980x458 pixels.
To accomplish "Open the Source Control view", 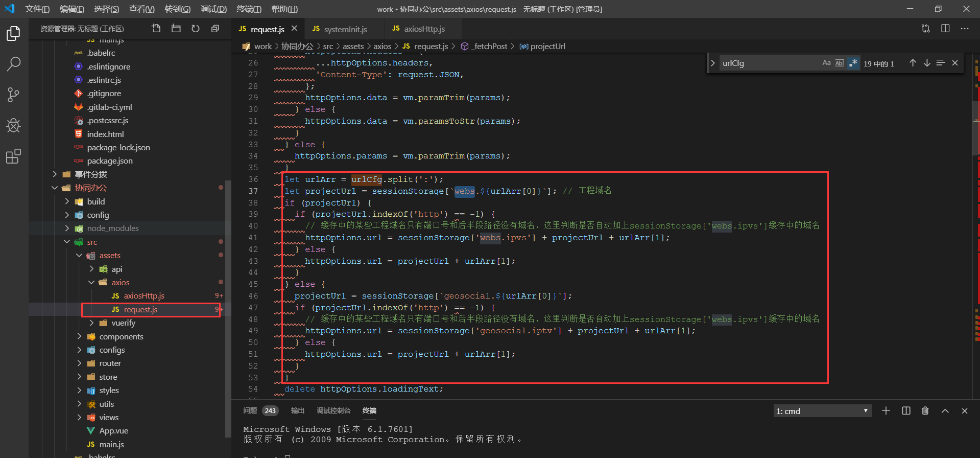I will coord(13,95).
